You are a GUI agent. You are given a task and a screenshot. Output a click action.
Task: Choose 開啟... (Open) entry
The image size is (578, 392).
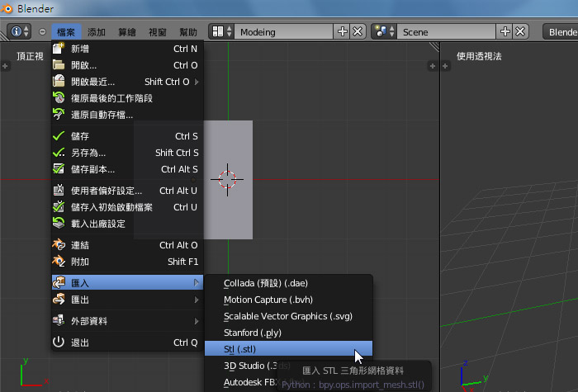127,65
